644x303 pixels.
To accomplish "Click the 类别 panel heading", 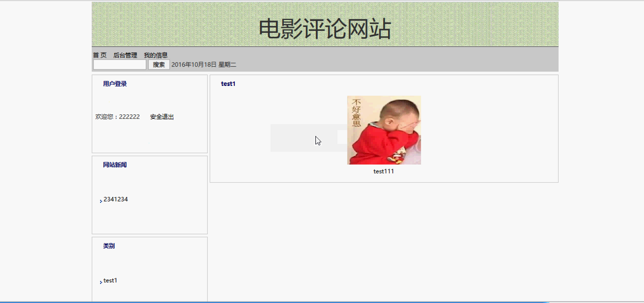I will pos(109,246).
